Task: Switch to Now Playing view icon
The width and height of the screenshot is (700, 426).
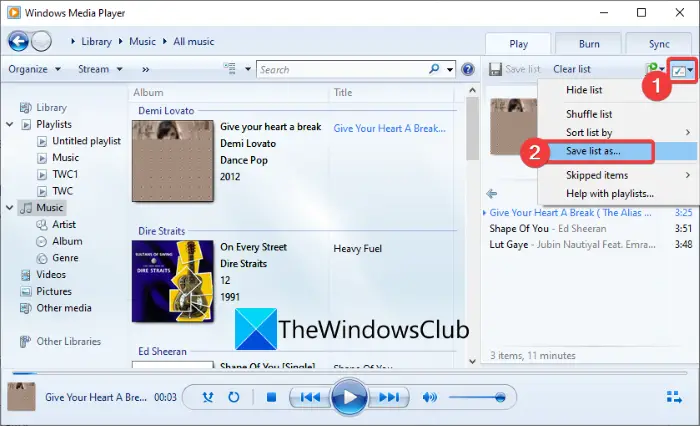Action: (x=674, y=397)
